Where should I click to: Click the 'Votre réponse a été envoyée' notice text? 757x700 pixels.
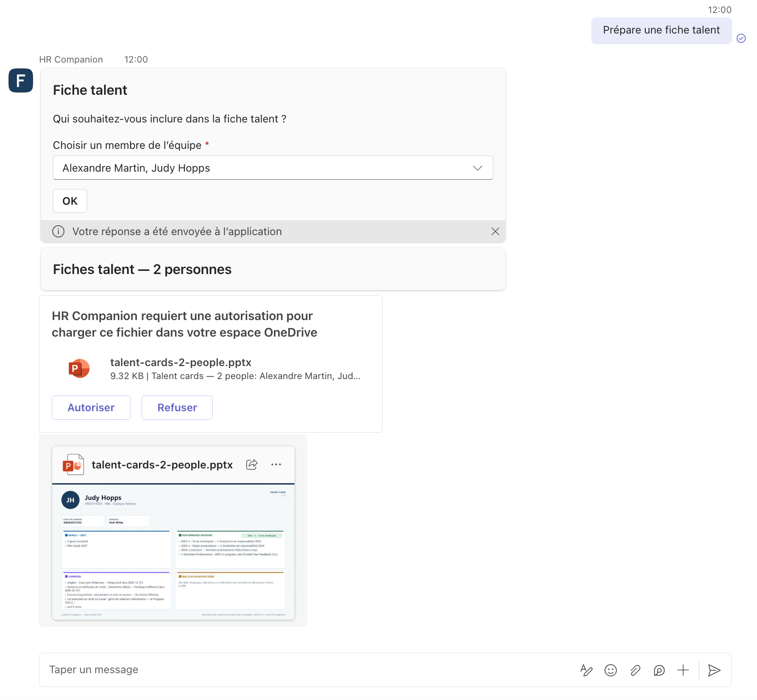[x=177, y=232]
